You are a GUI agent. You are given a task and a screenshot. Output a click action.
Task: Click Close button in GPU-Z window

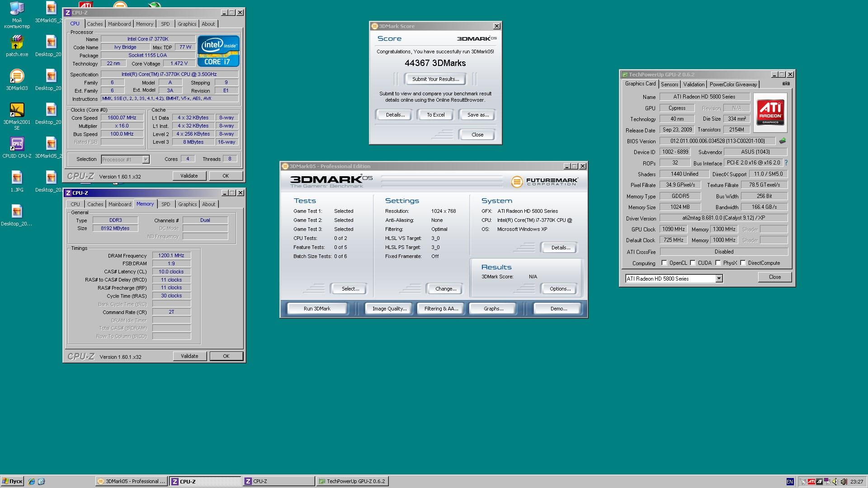[774, 277]
